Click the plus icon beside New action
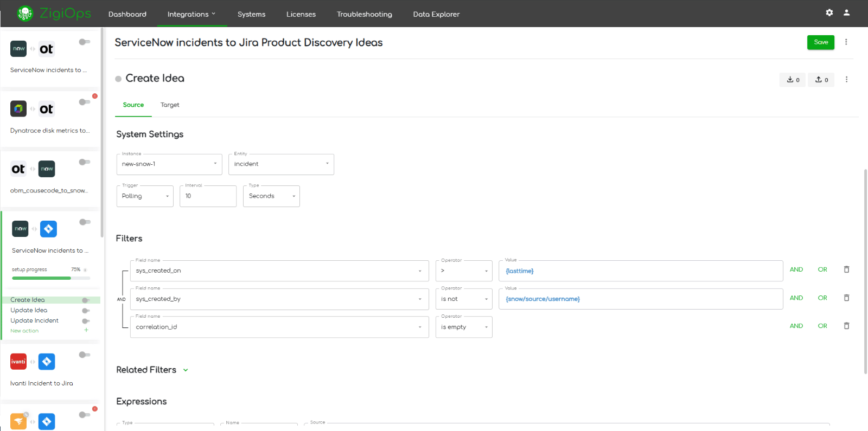The image size is (868, 431). tap(86, 330)
